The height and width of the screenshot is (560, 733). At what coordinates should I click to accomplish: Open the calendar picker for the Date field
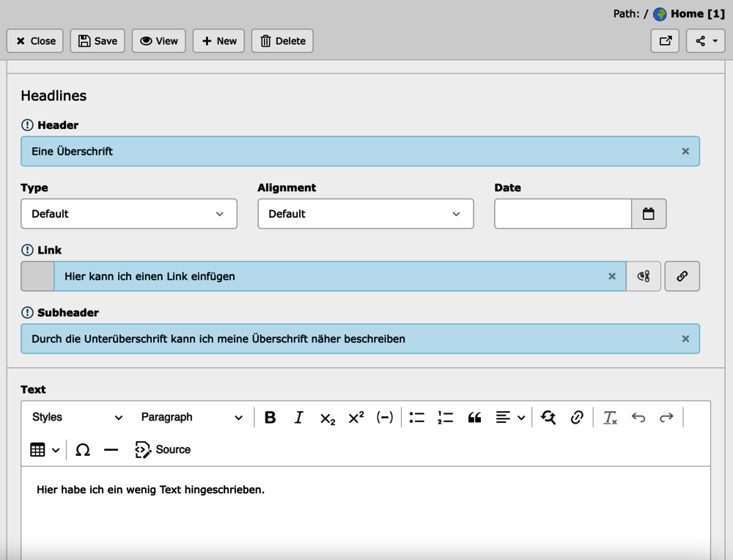pyautogui.click(x=649, y=213)
